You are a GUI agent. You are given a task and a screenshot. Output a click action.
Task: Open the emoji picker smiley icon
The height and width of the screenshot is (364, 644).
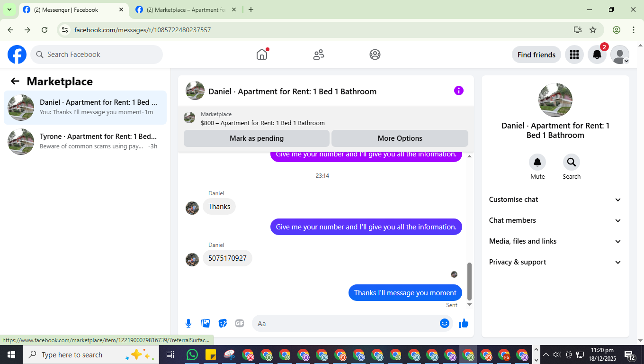(445, 323)
